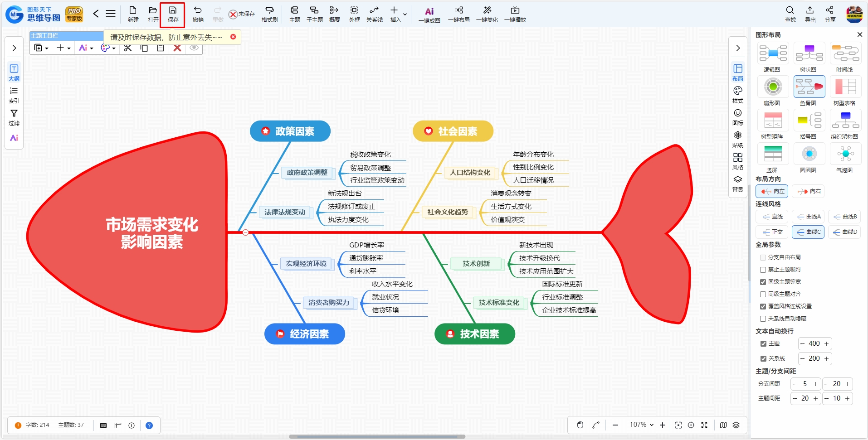Switch to the Style (样式) side tab
Screen dimensions: 868x440
click(x=738, y=95)
